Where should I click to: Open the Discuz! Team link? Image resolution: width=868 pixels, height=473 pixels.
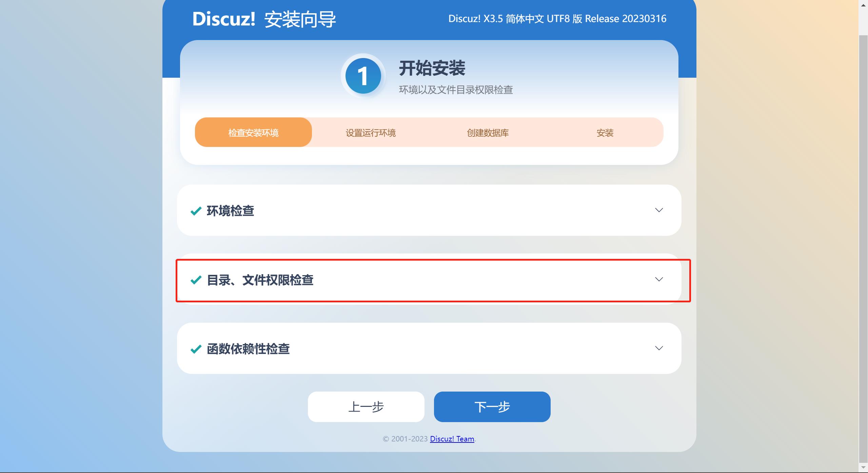pyautogui.click(x=452, y=439)
